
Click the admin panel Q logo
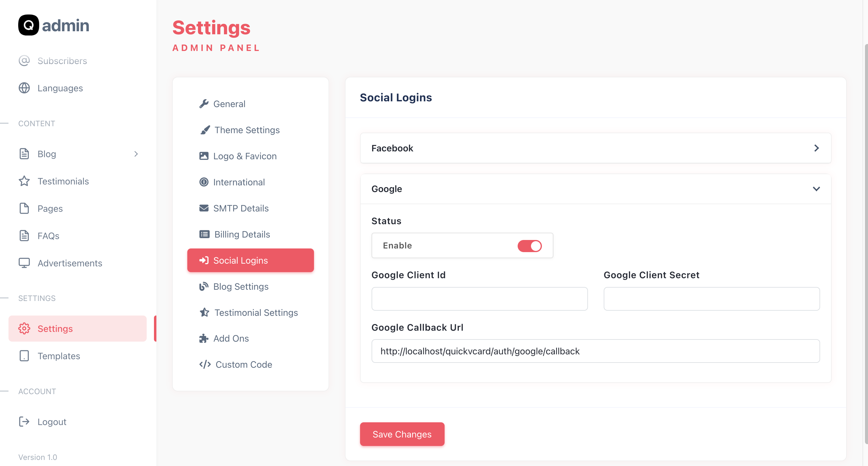tap(29, 25)
